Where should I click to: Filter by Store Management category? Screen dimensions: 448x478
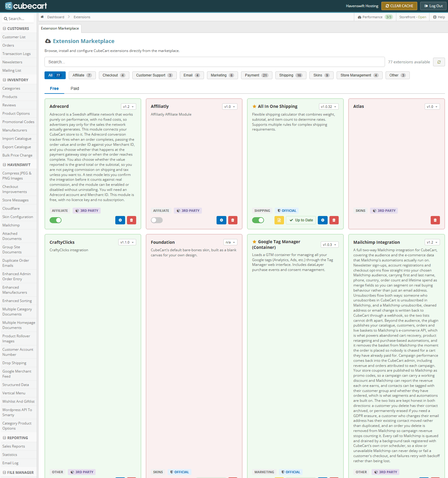pyautogui.click(x=359, y=75)
